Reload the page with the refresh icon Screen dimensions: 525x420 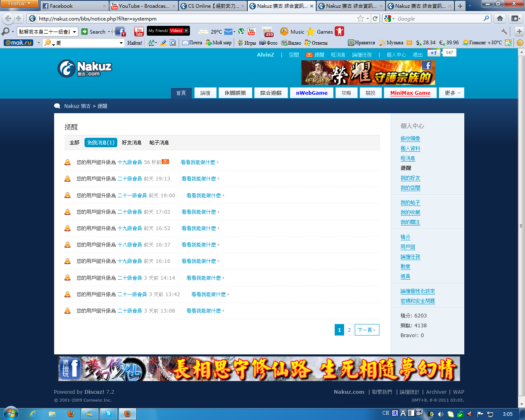[375, 18]
